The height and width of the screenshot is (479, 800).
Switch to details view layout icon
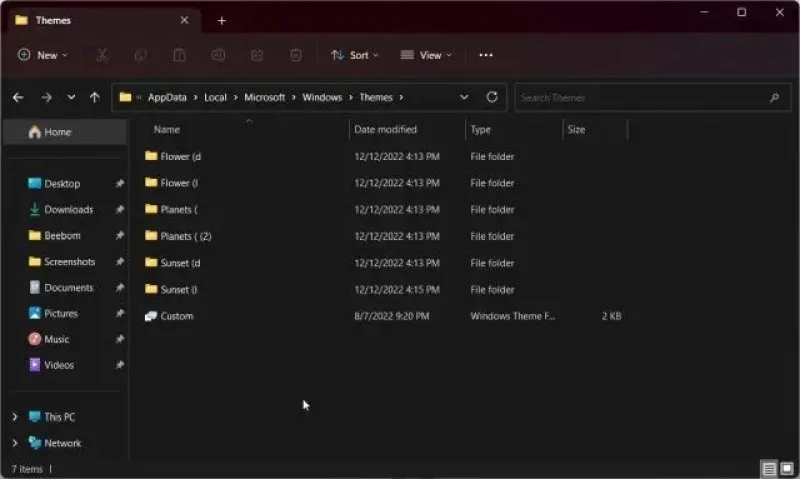769,468
